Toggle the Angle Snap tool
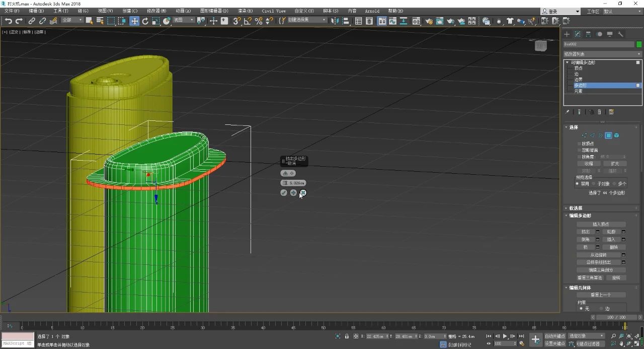 [248, 21]
